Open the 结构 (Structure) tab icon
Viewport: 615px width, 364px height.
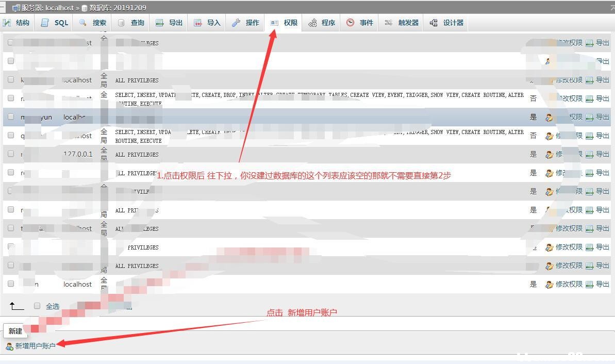[7, 23]
